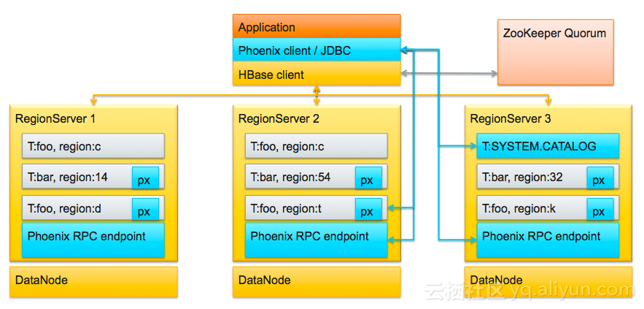Click the px box of T:foo region:k
644x309 pixels.
(x=600, y=210)
